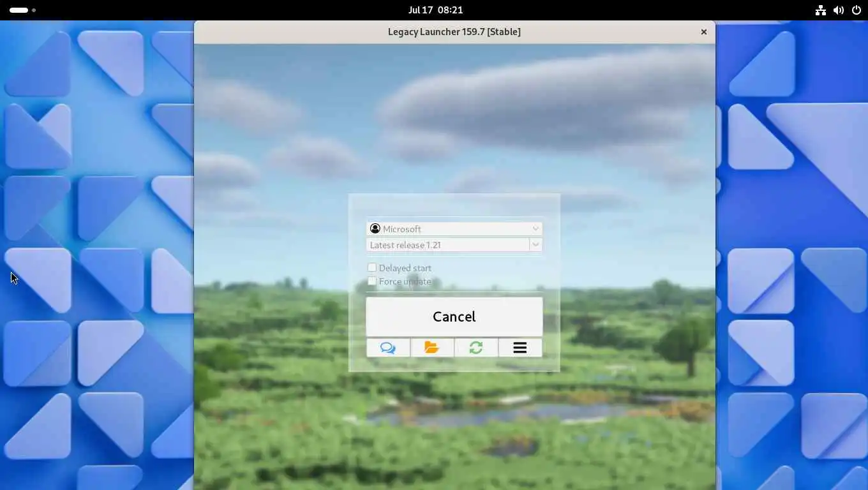This screenshot has width=868, height=490.
Task: Enable the Delayed start checkbox
Action: tap(372, 267)
